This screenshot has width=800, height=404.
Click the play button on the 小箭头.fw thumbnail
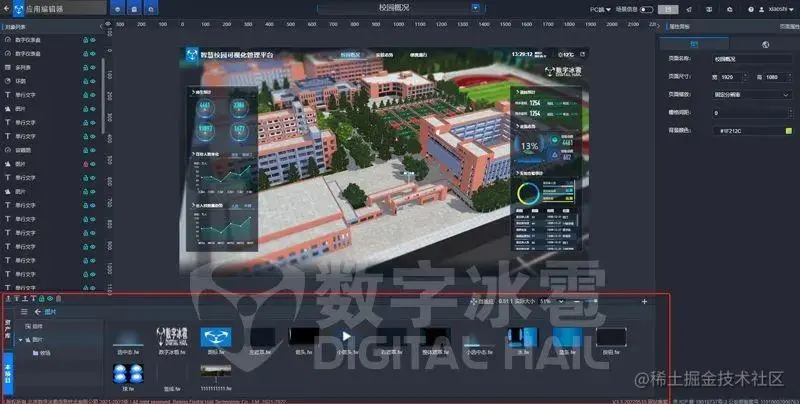[346, 336]
